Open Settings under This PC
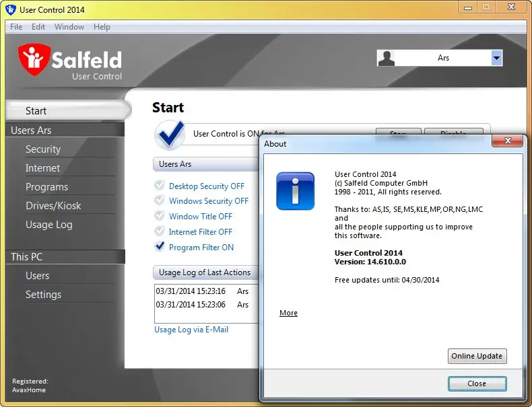This screenshot has width=532, height=407. [43, 295]
